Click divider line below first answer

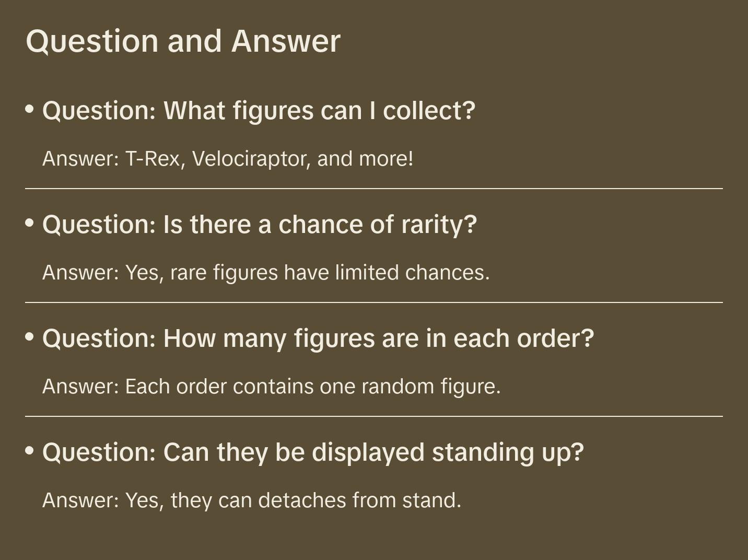tap(374, 189)
